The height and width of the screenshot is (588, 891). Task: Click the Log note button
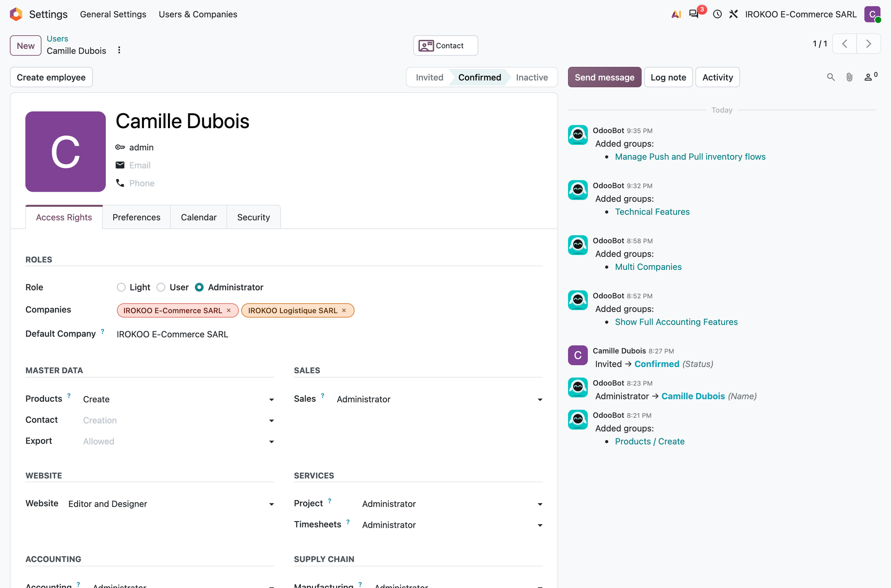point(668,78)
